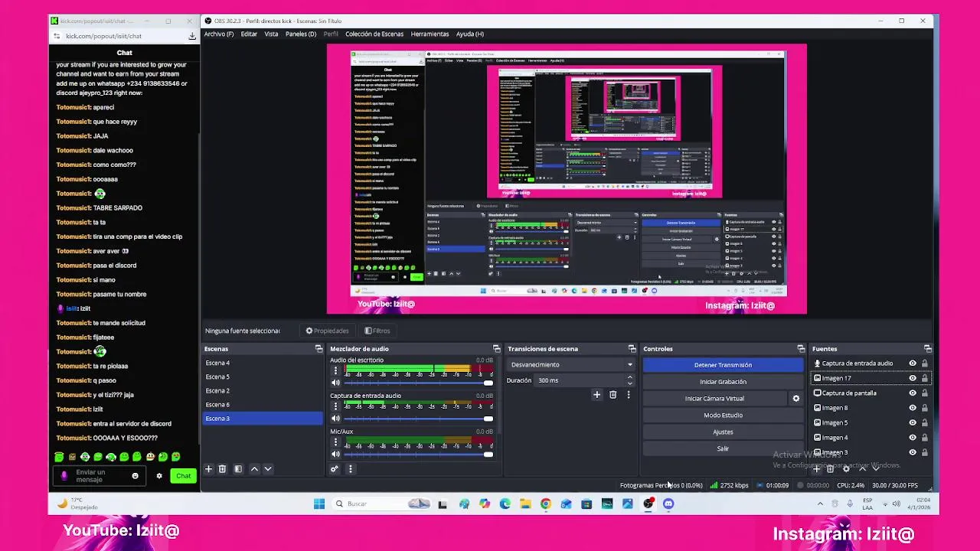Open emote picker in chat message box

tap(135, 476)
